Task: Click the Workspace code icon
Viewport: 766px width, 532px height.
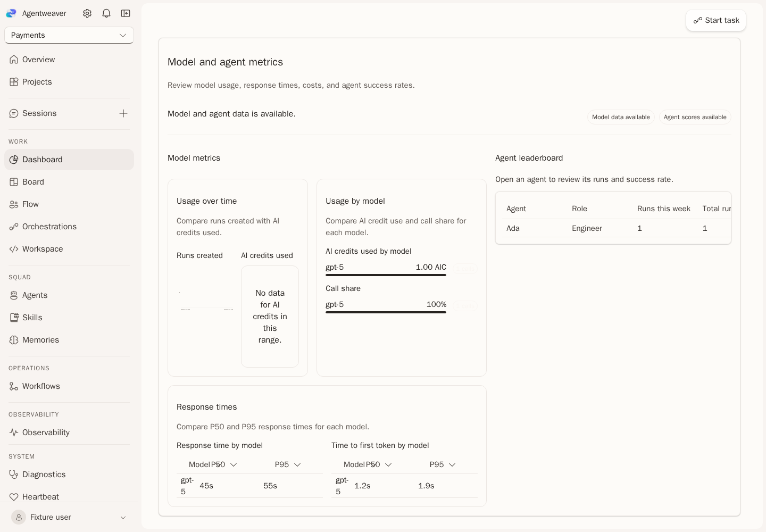Action: tap(14, 249)
